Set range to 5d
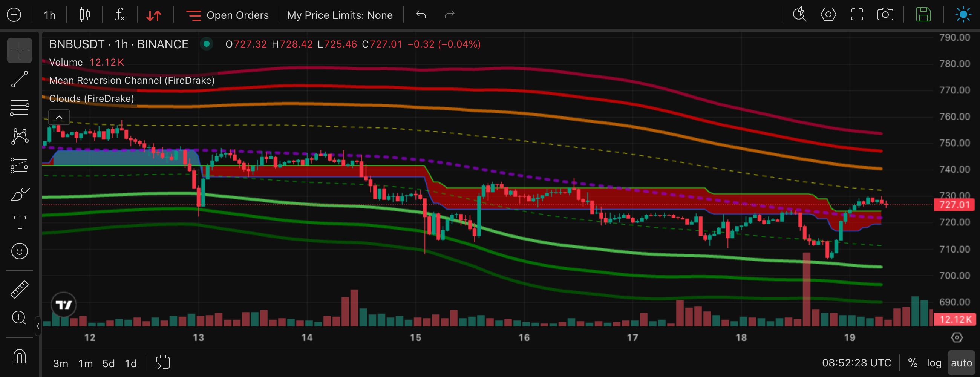 (x=109, y=364)
